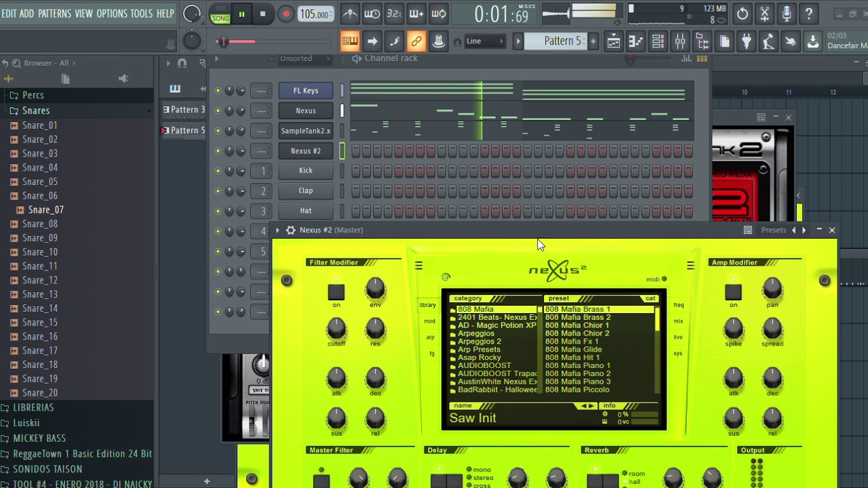Toggle typing keyboard to piano icon

pyautogui.click(x=350, y=41)
